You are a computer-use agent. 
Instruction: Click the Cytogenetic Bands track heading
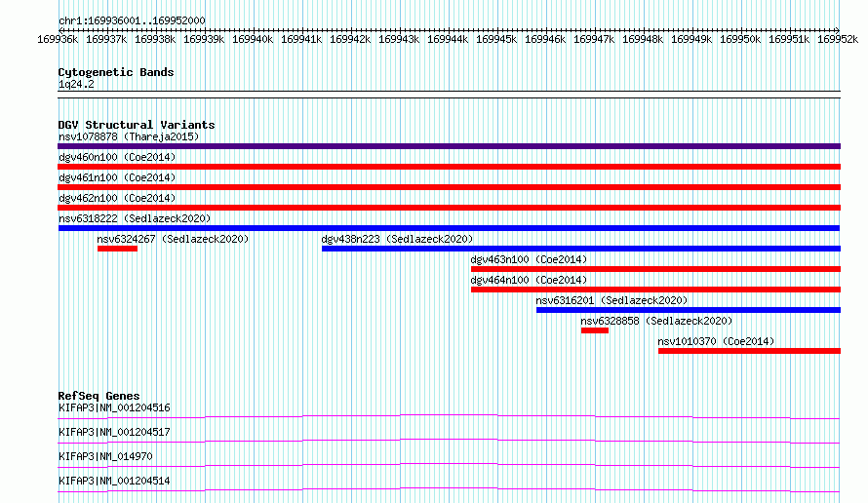tap(116, 72)
